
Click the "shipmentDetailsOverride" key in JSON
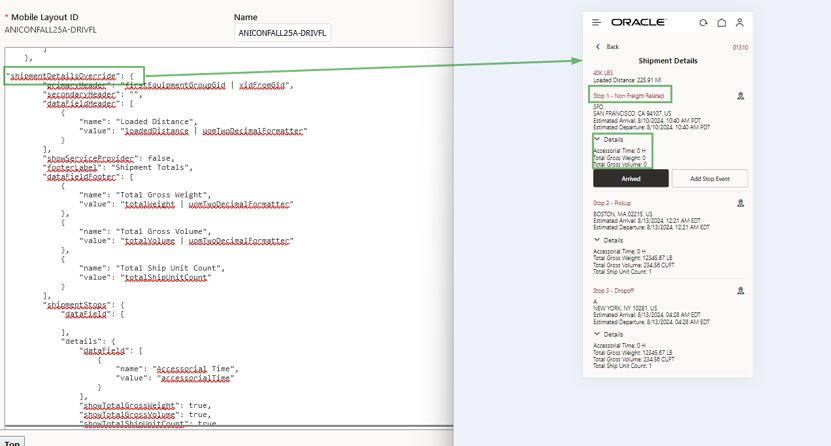(63, 76)
